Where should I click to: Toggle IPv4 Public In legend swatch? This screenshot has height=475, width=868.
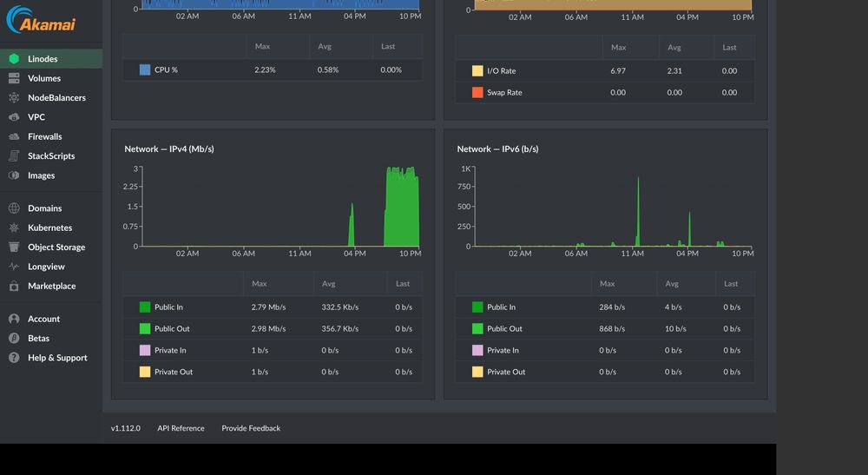(145, 307)
